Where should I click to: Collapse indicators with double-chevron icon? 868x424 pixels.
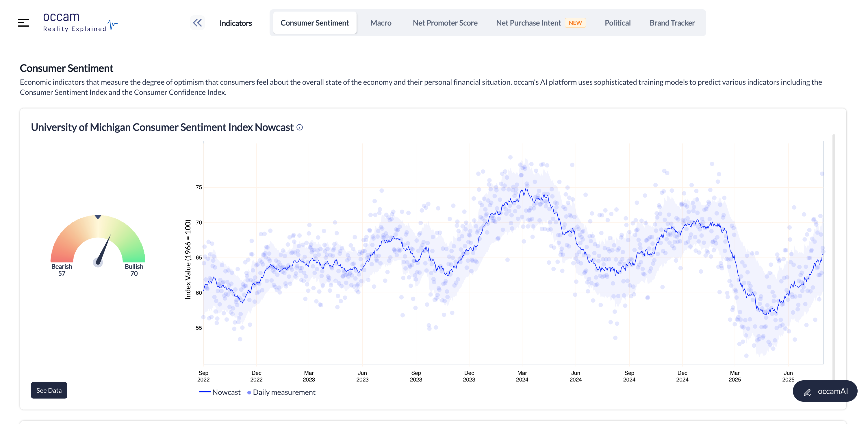197,23
